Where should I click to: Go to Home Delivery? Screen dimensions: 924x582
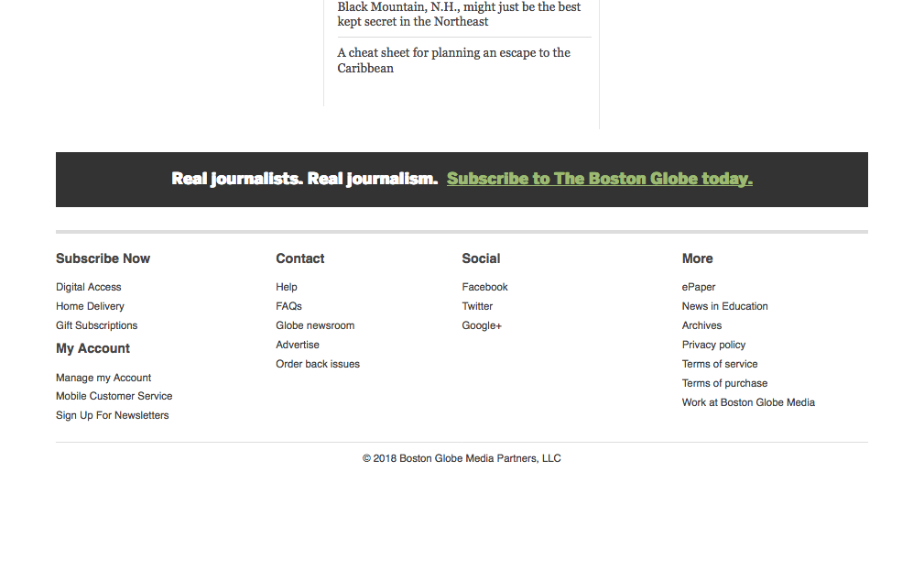click(90, 307)
